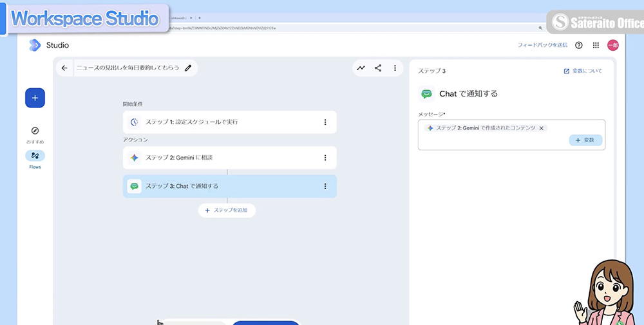This screenshot has width=644, height=325.
Task: Open おすすめ compass icon in sidebar
Action: (x=35, y=131)
